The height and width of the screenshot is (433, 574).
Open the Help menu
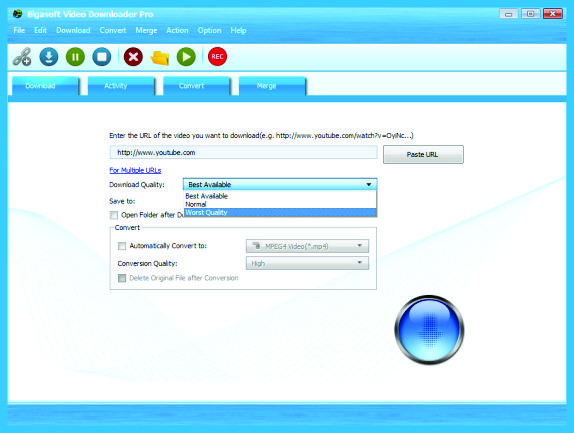point(238,30)
